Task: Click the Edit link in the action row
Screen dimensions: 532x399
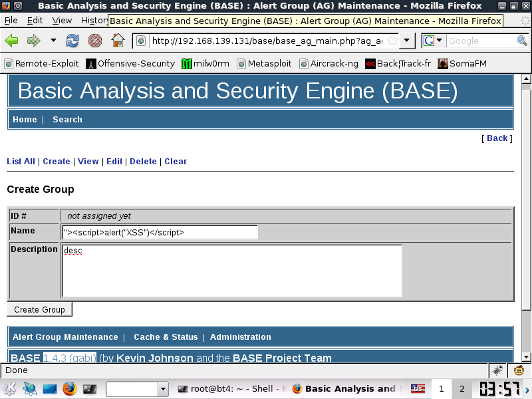Action: (x=114, y=162)
